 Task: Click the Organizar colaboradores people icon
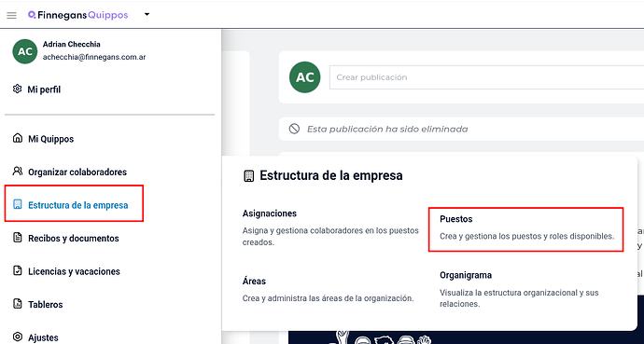[17, 171]
